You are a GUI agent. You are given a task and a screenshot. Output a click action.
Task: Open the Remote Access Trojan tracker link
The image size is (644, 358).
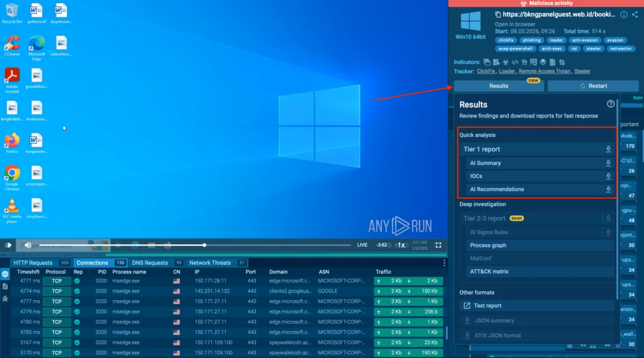pos(545,72)
